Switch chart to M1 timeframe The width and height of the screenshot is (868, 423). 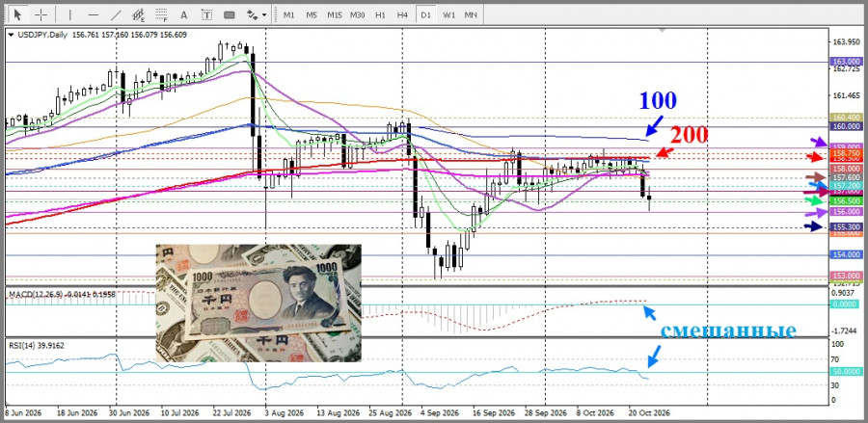pyautogui.click(x=289, y=14)
